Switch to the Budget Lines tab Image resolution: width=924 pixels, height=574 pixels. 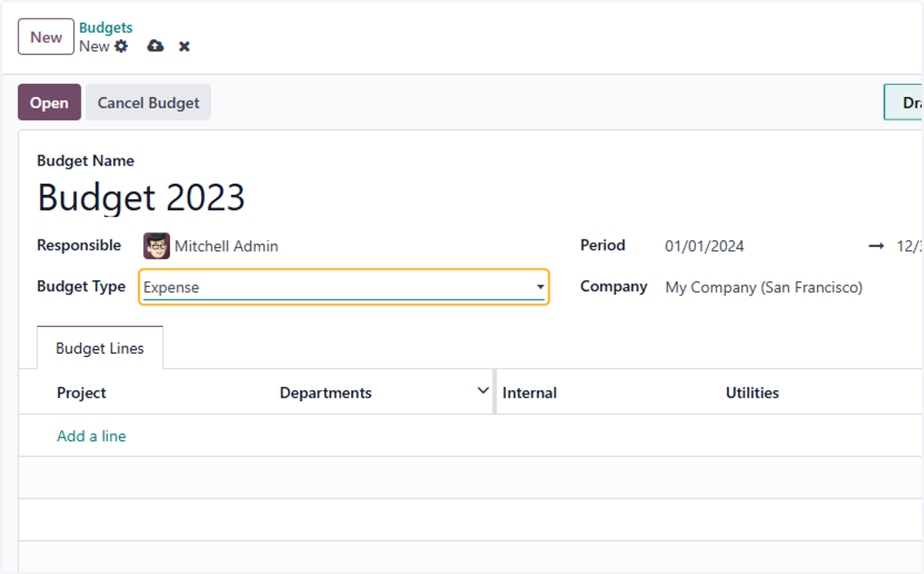100,348
